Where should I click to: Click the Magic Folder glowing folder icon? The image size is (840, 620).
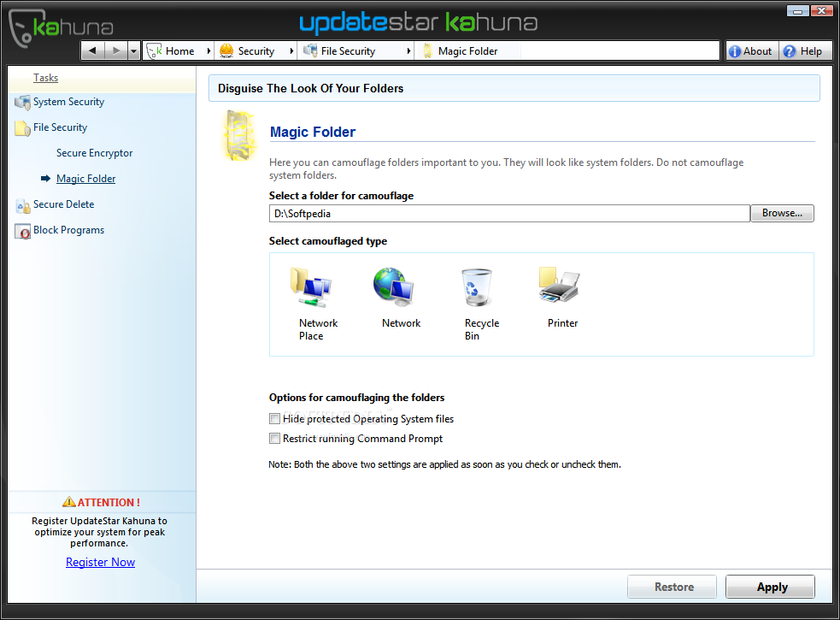[238, 134]
